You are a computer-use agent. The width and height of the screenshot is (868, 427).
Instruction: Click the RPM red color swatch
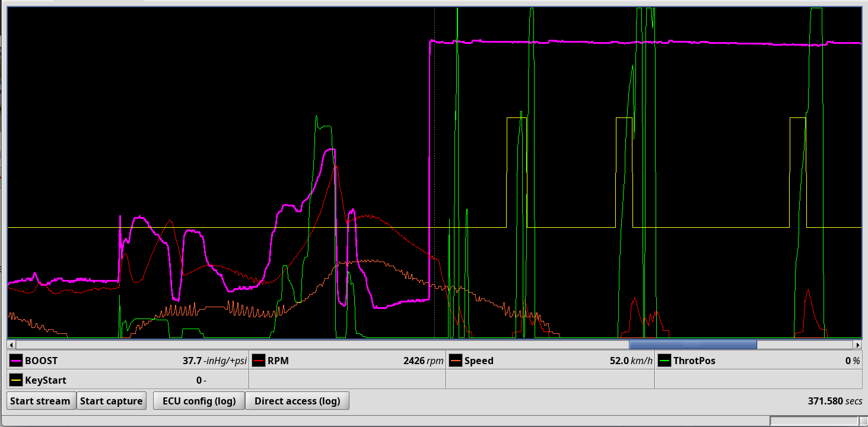point(259,361)
